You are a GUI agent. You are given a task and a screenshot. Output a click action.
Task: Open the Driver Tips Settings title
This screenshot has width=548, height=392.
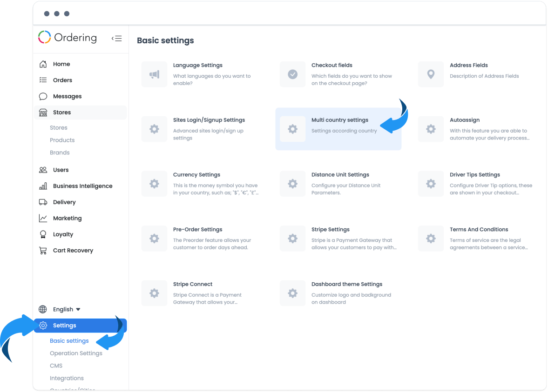pyautogui.click(x=475, y=175)
